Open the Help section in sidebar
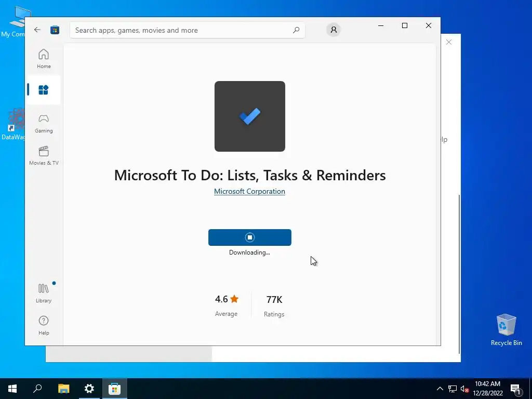532x399 pixels. pos(44,325)
